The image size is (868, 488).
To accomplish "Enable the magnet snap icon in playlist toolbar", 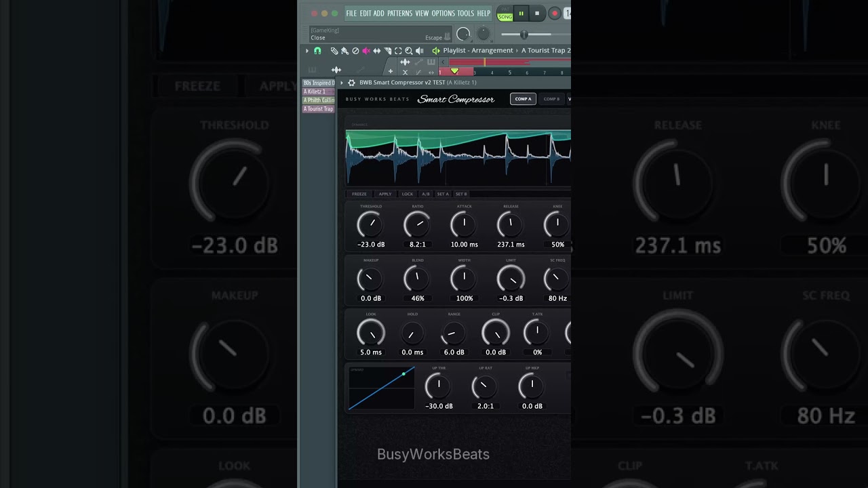I will 317,51.
